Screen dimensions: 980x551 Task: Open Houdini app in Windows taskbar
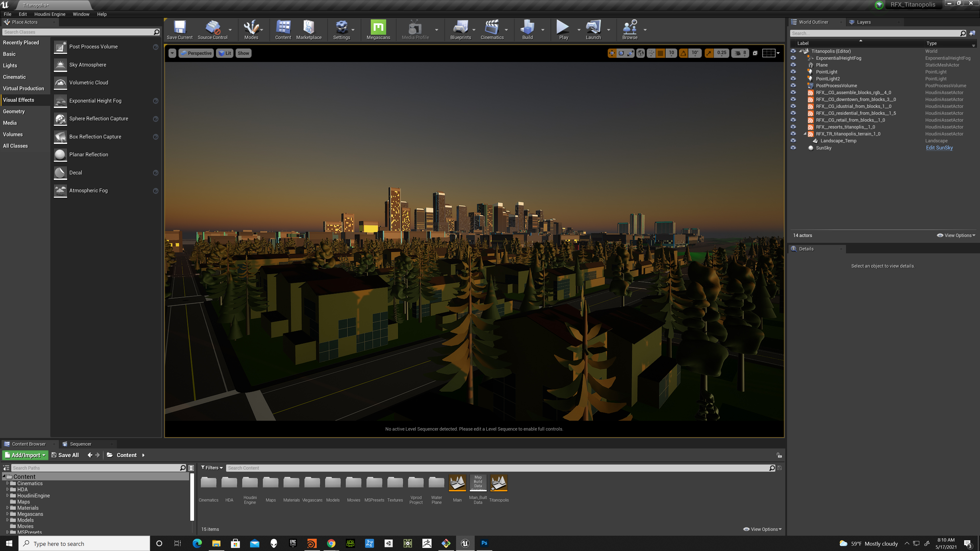click(312, 543)
